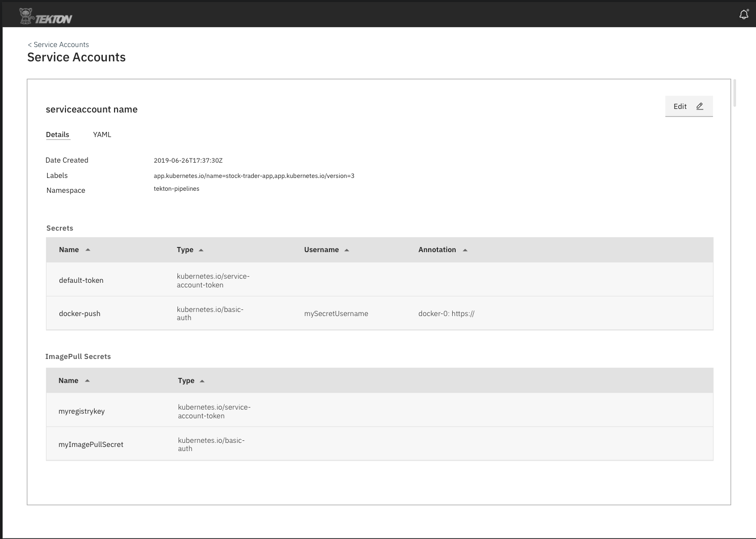
Task: Toggle sort order on the Username column
Action: tap(347, 250)
